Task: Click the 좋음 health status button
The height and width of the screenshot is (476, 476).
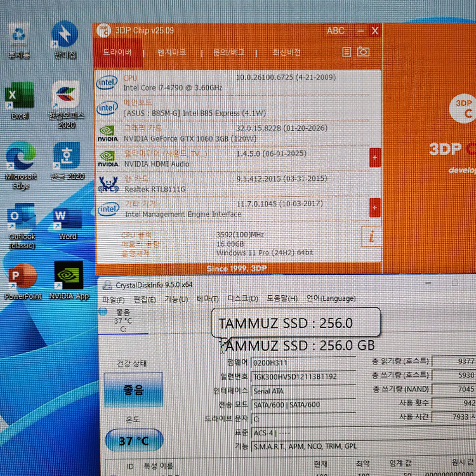Action: [x=133, y=390]
